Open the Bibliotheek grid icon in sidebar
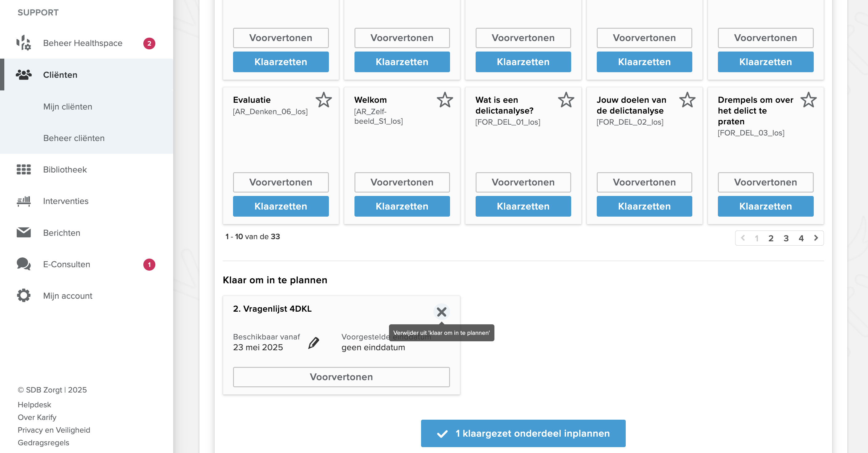This screenshot has height=453, width=868. 24,169
